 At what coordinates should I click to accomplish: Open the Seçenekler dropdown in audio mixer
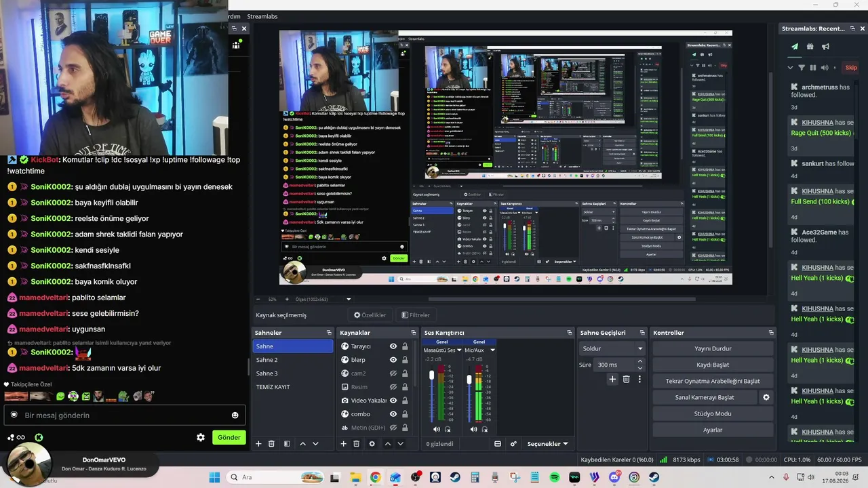point(547,444)
